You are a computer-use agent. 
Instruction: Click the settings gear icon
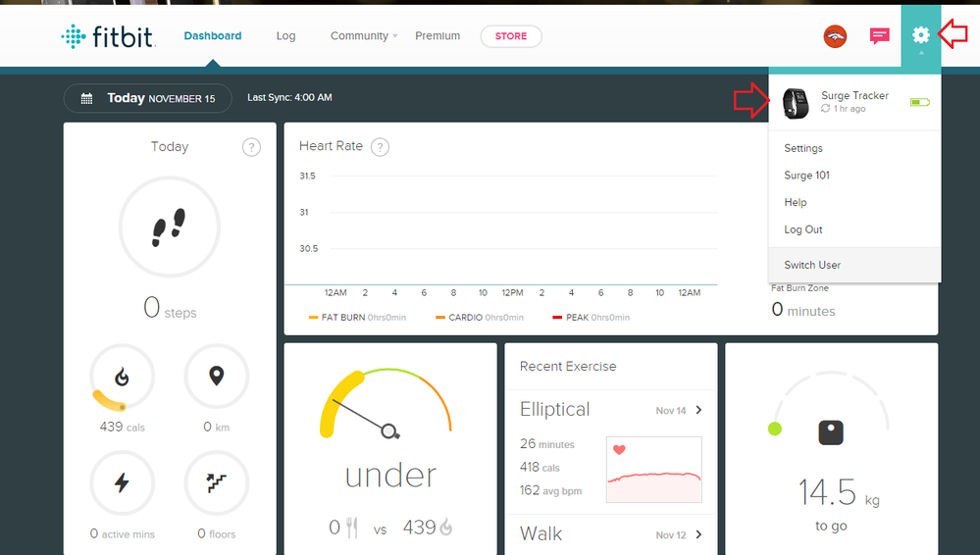coord(920,35)
